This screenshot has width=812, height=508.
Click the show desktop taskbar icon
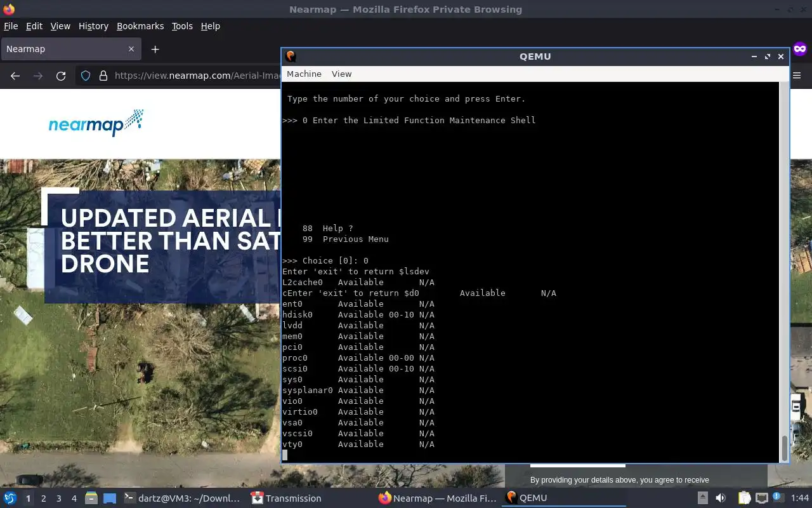pyautogui.click(x=109, y=498)
